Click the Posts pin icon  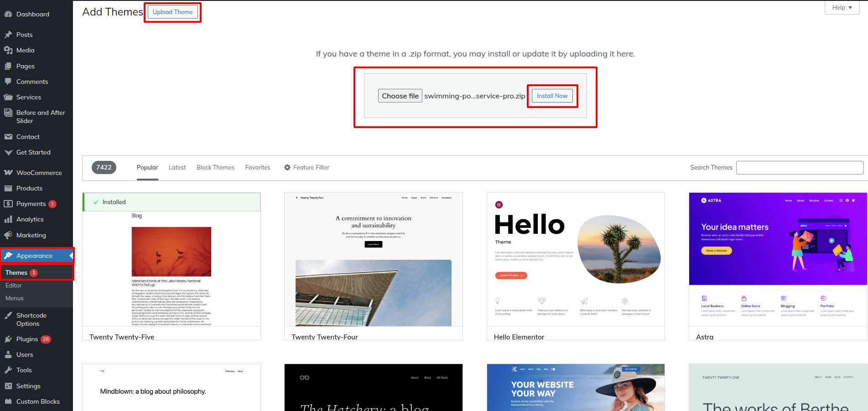click(8, 35)
